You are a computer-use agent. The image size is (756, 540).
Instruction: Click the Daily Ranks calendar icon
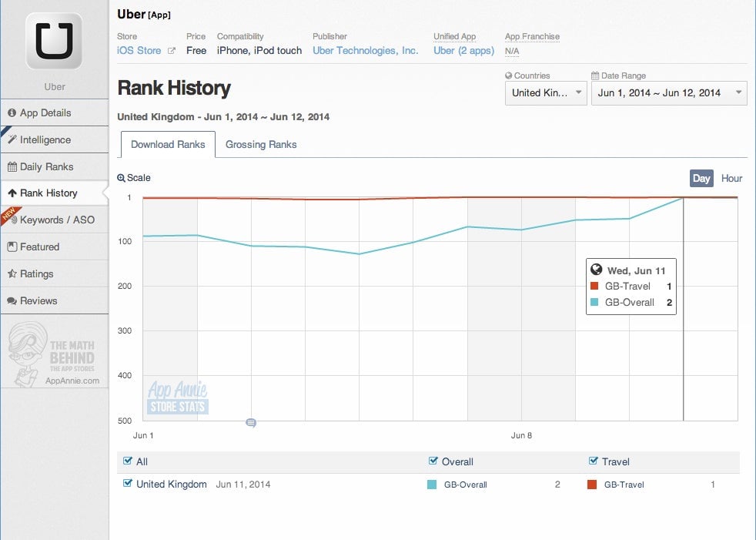(x=12, y=167)
